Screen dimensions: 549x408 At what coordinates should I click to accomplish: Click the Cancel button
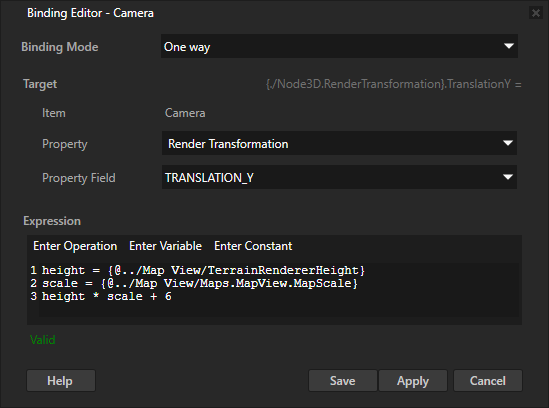pyautogui.click(x=488, y=380)
